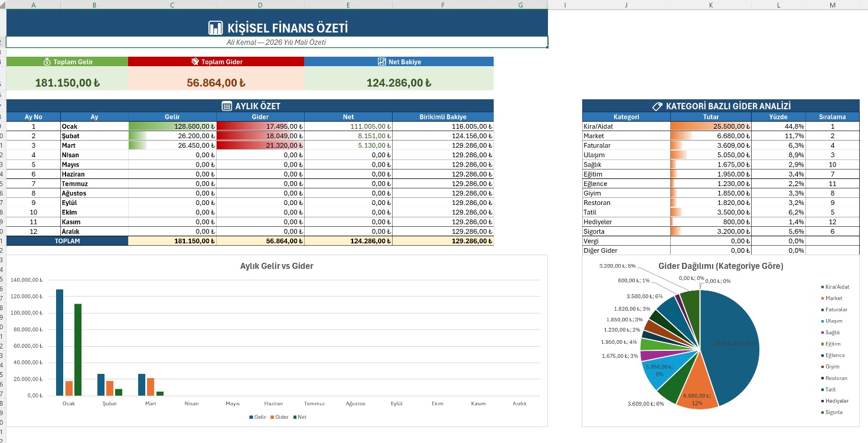The height and width of the screenshot is (443, 868).
Task: Select Mart expense cell 21.320,00 ₺
Action: 260,145
